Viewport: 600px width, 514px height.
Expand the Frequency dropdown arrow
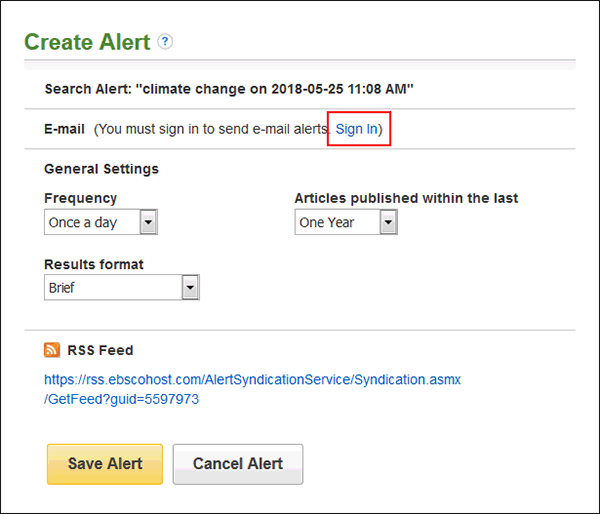pyautogui.click(x=148, y=222)
